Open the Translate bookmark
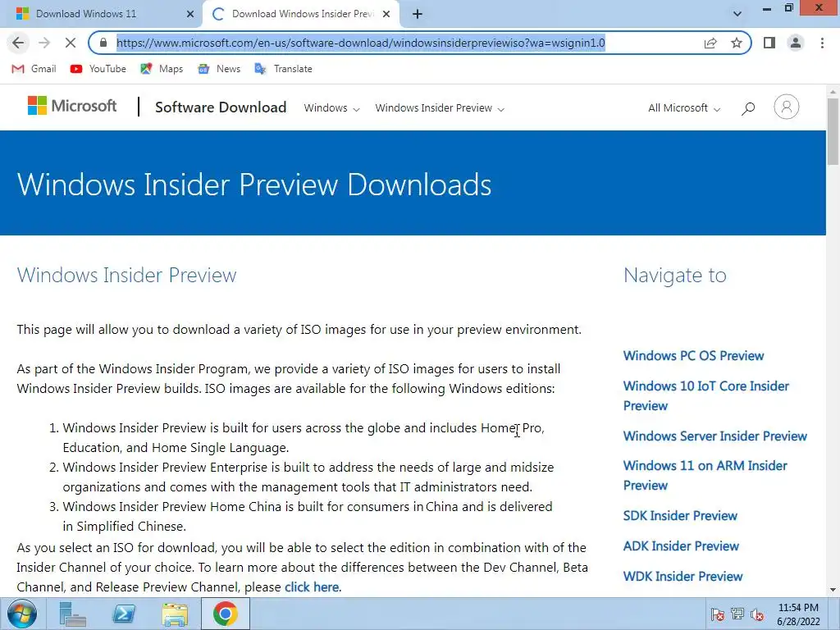 coord(283,69)
